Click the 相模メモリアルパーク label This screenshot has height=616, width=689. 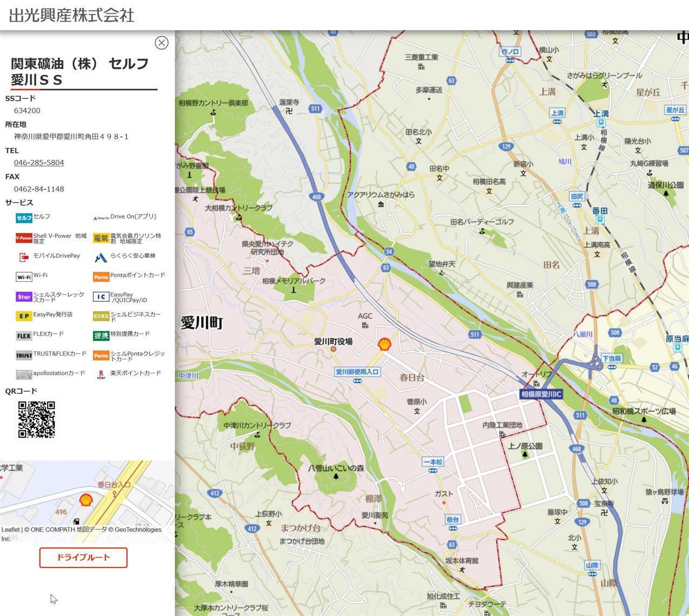pyautogui.click(x=294, y=281)
